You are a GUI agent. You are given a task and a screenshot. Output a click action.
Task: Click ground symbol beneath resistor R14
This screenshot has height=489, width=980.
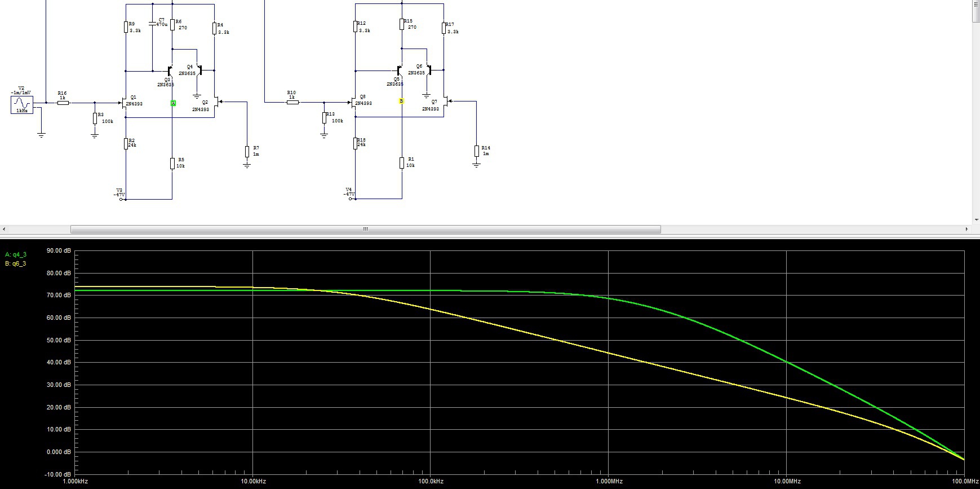coord(477,165)
